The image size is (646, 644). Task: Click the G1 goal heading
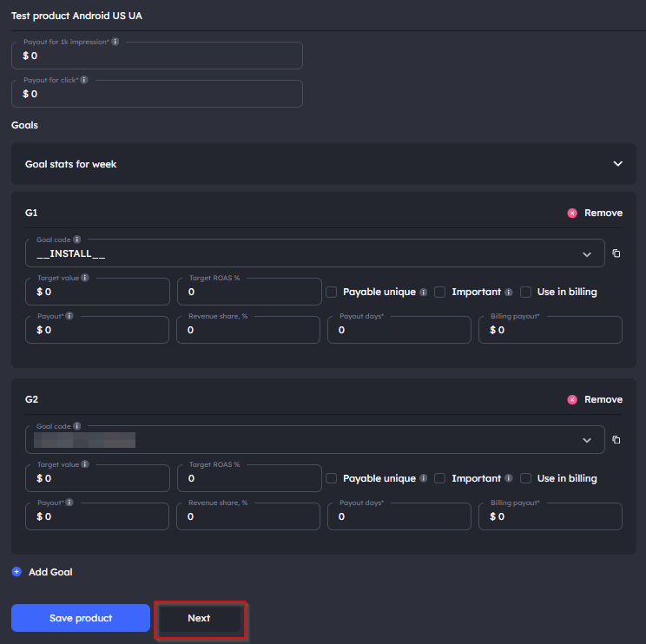31,213
